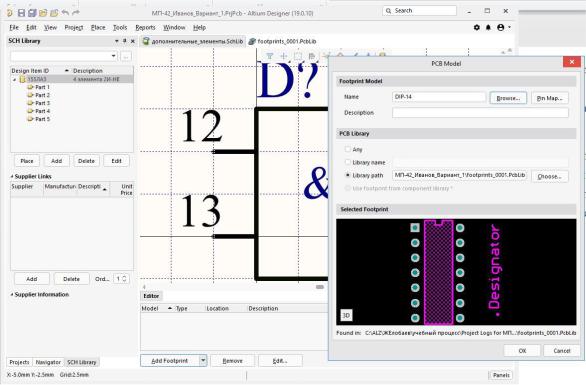Click the search magnifier icon
Screen dimensions: 586x385
pos(388,10)
